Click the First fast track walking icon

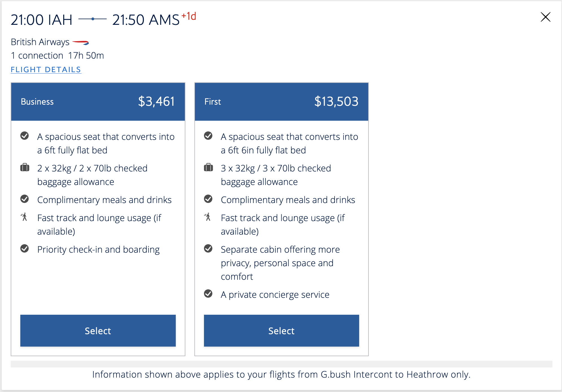pos(208,217)
